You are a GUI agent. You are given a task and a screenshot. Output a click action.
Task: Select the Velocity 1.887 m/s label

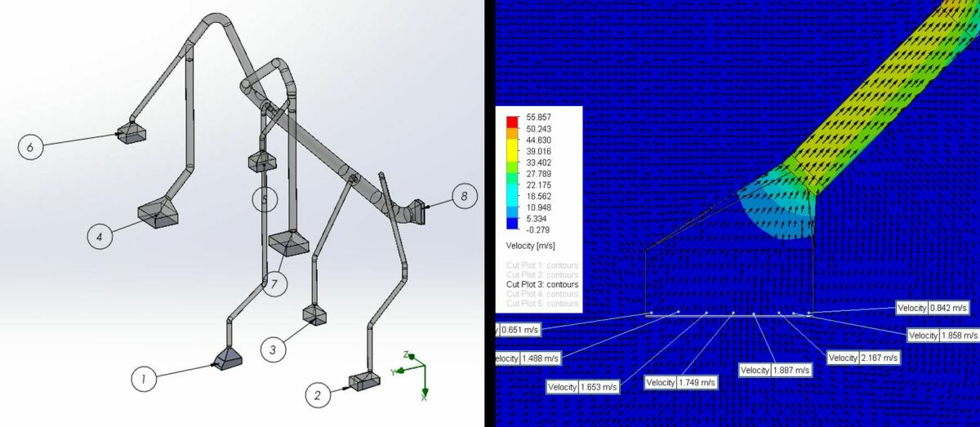click(x=776, y=370)
